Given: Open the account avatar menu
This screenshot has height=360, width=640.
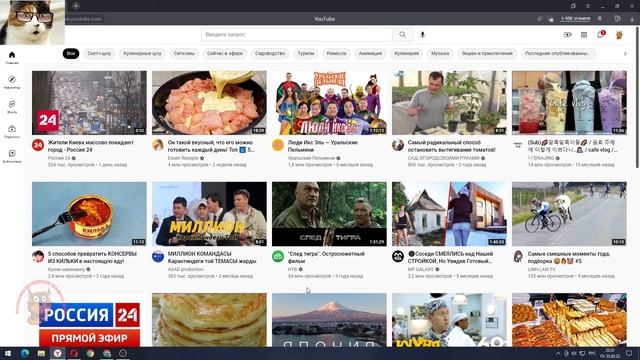Looking at the screenshot, I should point(619,35).
